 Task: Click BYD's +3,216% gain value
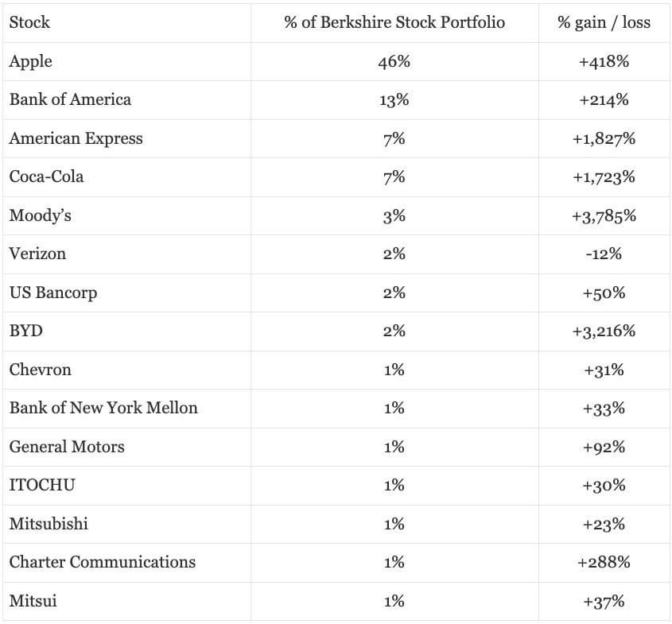(x=604, y=331)
